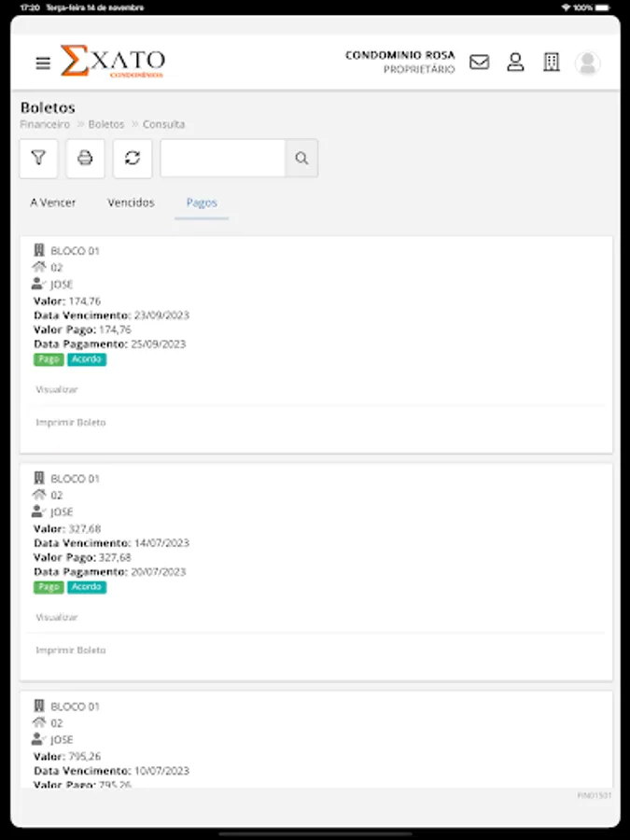630x840 pixels.
Task: Open the Vencidos tab
Action: coord(131,203)
